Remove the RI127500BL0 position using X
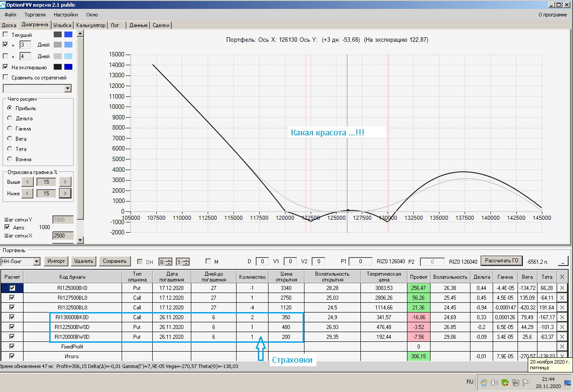The image size is (573, 392). (x=562, y=297)
